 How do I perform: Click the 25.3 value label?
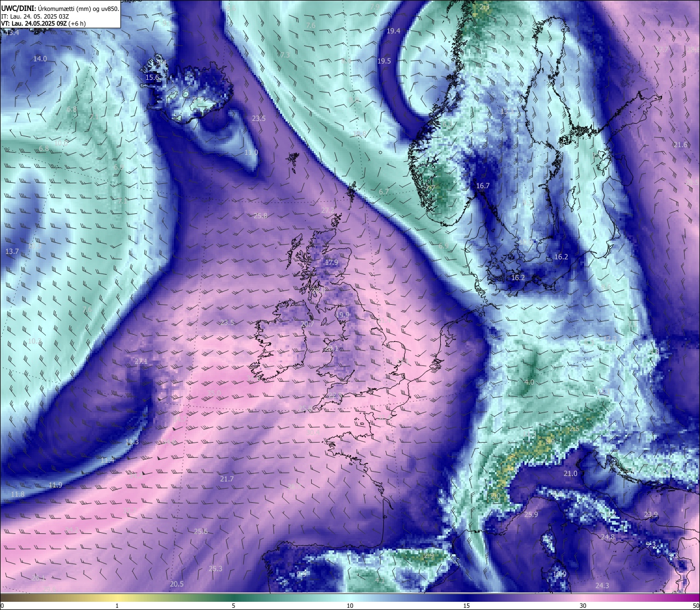click(215, 568)
